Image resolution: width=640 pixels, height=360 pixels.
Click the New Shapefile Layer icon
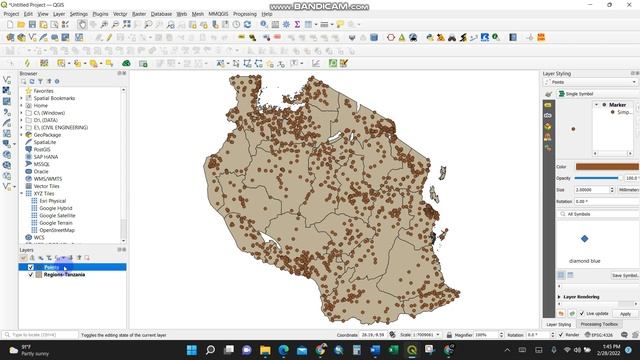point(32,38)
